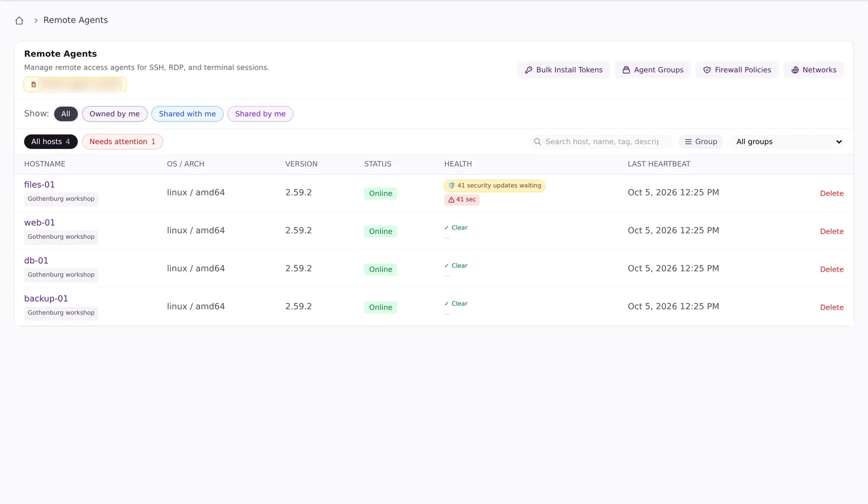Click the 41 sec warning badge
The height and width of the screenshot is (504, 868).
[x=462, y=200]
